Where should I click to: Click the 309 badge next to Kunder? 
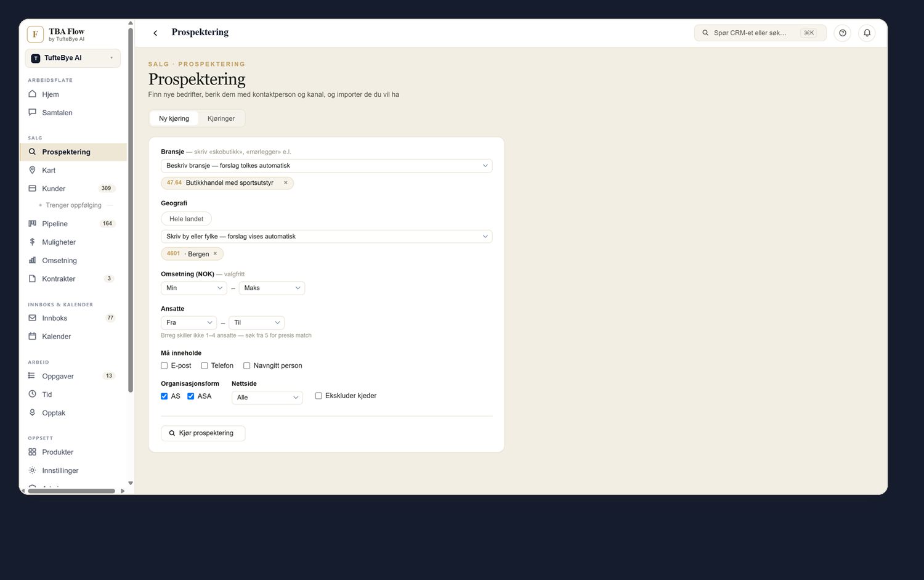[x=107, y=189]
